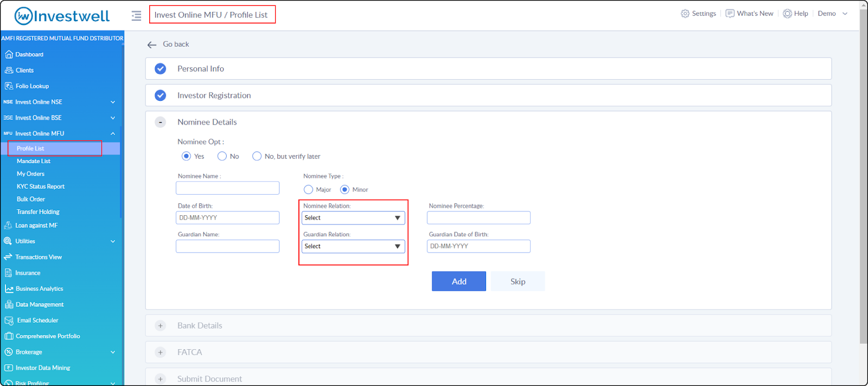The width and height of the screenshot is (868, 386).
Task: Click the Dashboard home icon
Action: coord(9,54)
